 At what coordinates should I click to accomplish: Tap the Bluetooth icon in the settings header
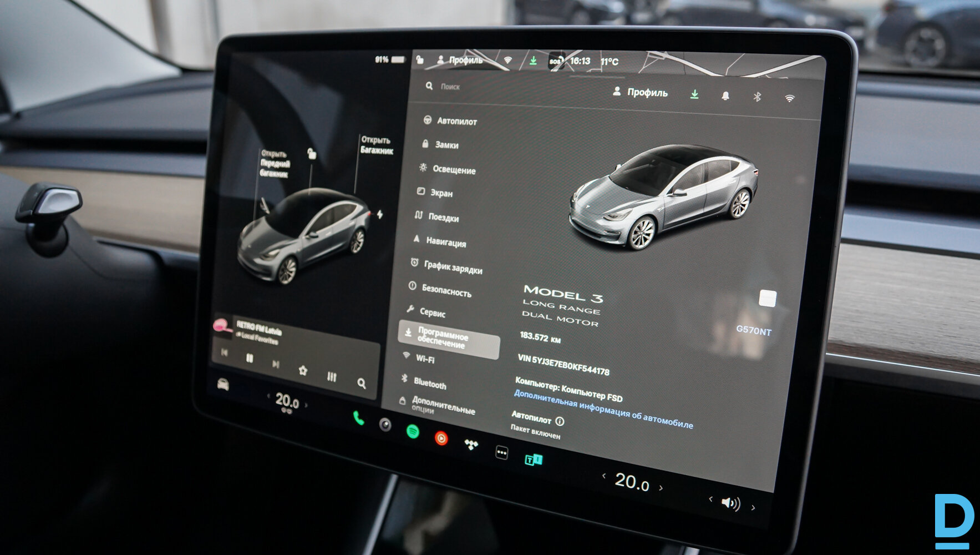(757, 97)
